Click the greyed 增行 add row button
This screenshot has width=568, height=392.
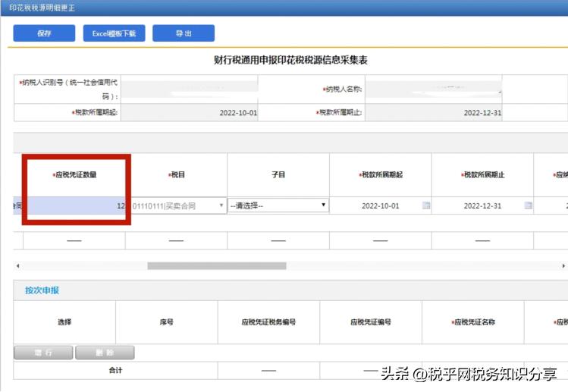tap(43, 353)
